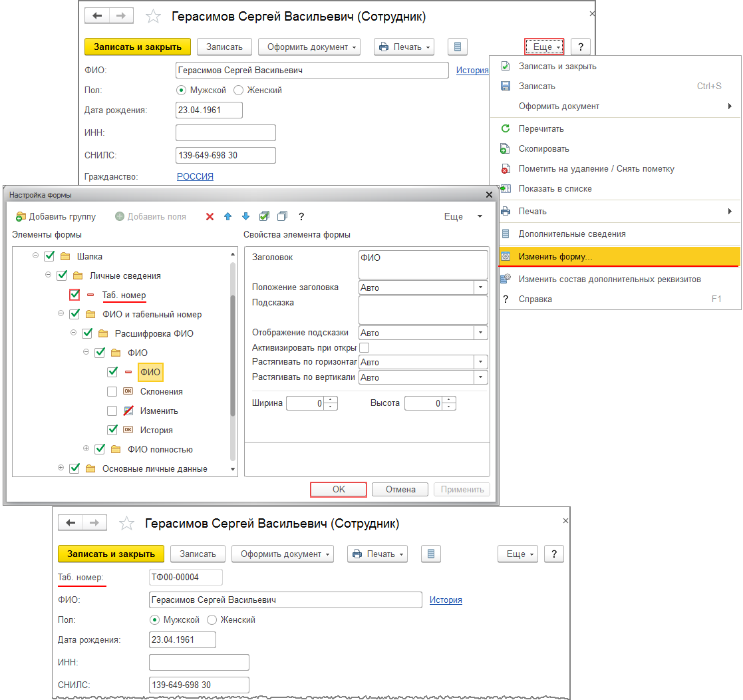Collapse Расшифровка ФИО group

click(x=73, y=333)
